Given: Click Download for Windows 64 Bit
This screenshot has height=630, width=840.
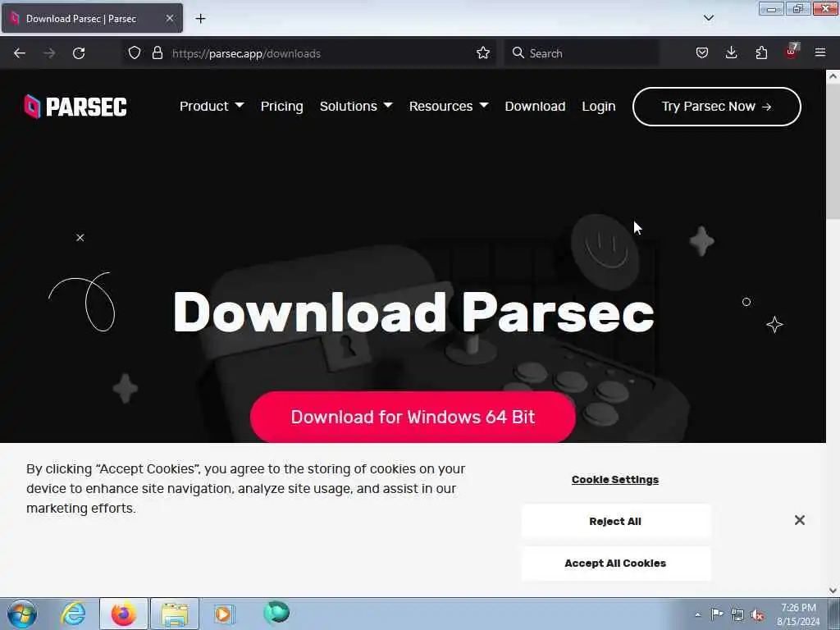Looking at the screenshot, I should 413,417.
